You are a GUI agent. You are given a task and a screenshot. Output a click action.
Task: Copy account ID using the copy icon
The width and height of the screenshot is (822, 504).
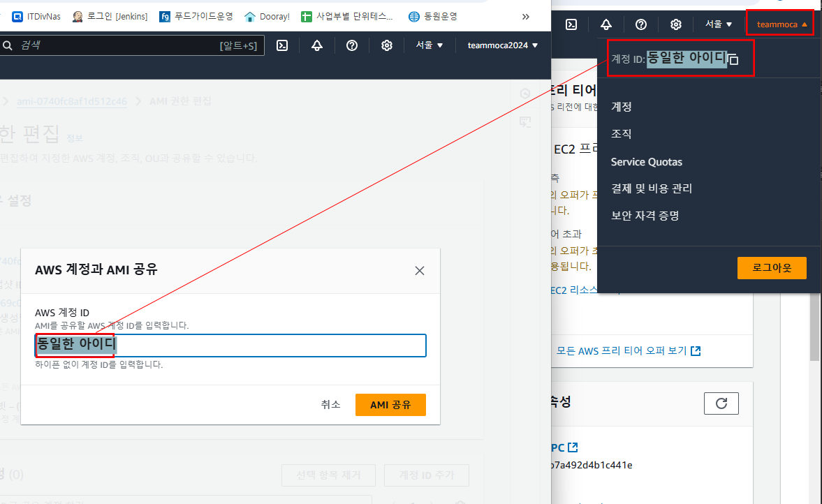(733, 60)
